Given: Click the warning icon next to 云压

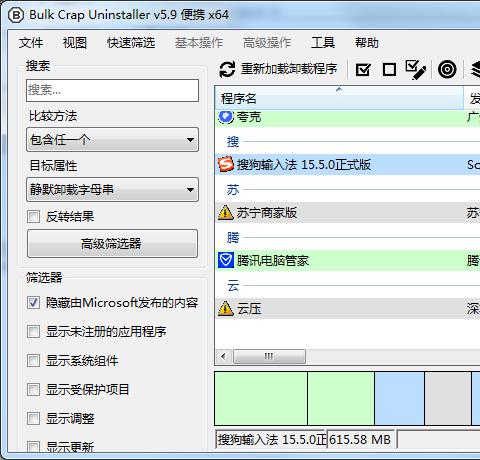Looking at the screenshot, I should 226,308.
